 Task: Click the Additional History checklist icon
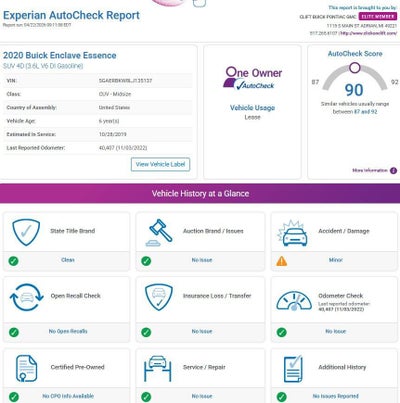click(x=293, y=369)
